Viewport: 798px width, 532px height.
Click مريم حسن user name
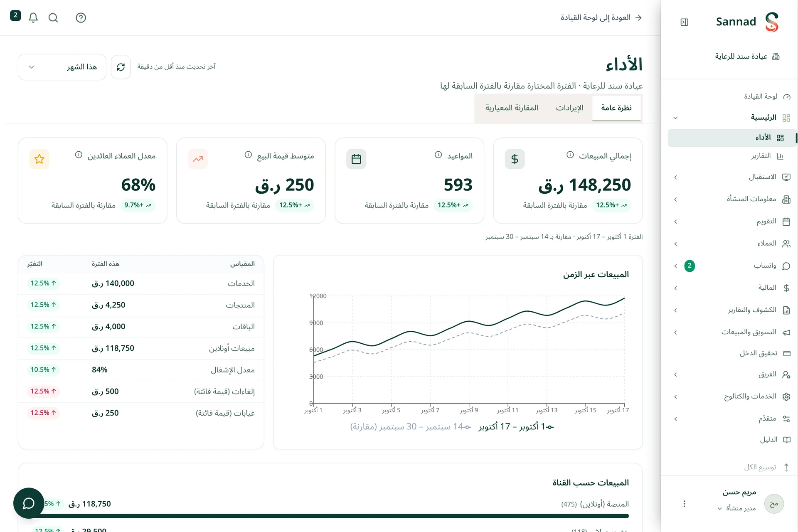(x=739, y=493)
